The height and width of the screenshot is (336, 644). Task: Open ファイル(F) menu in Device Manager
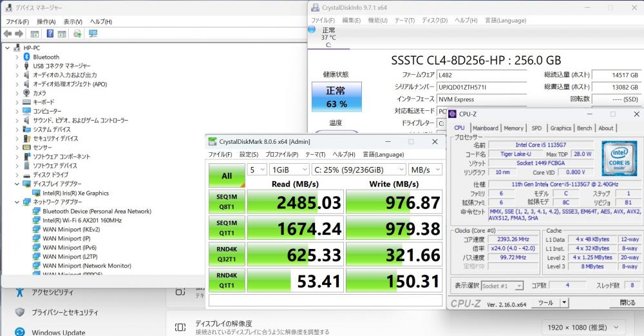tap(17, 21)
